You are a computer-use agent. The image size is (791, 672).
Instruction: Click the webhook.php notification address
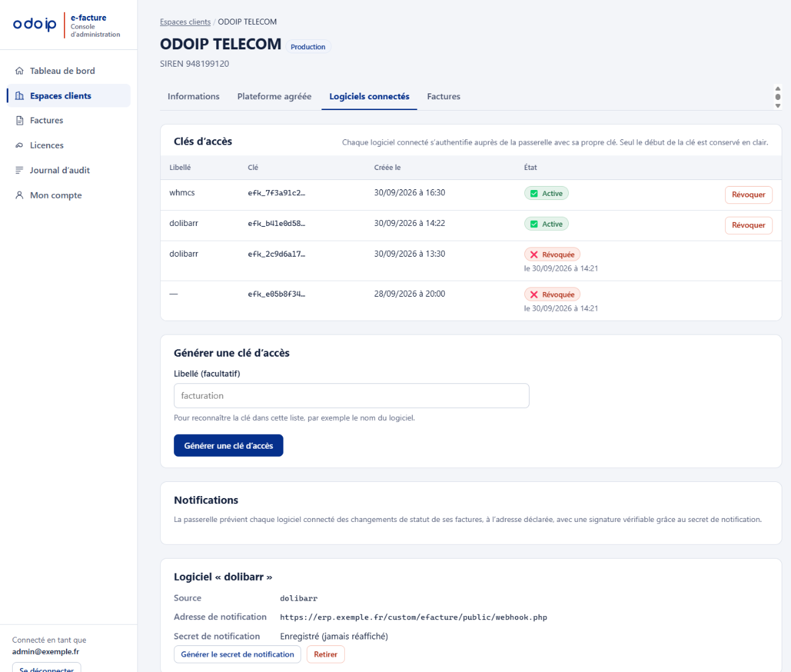[414, 617]
